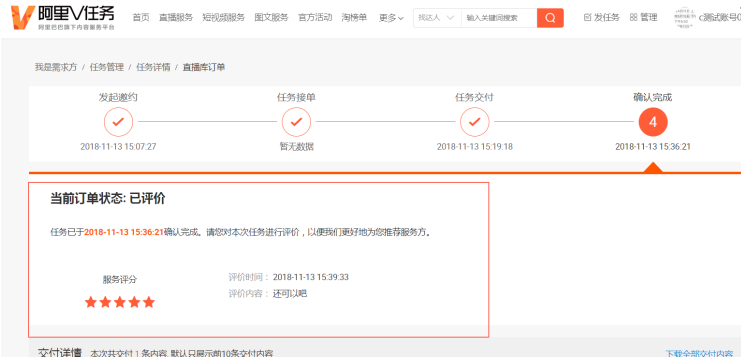Focus the keyword search input field
Screen dimensions: 741x362
tap(499, 18)
